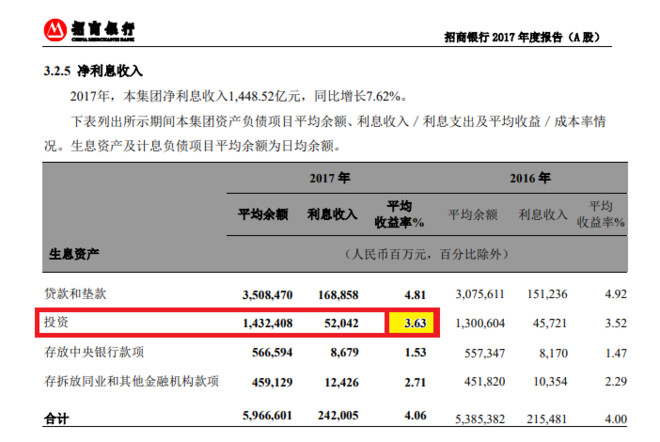Viewport: 660px width, 442px height.
Task: Click the value 1,432,408
Action: tap(268, 323)
